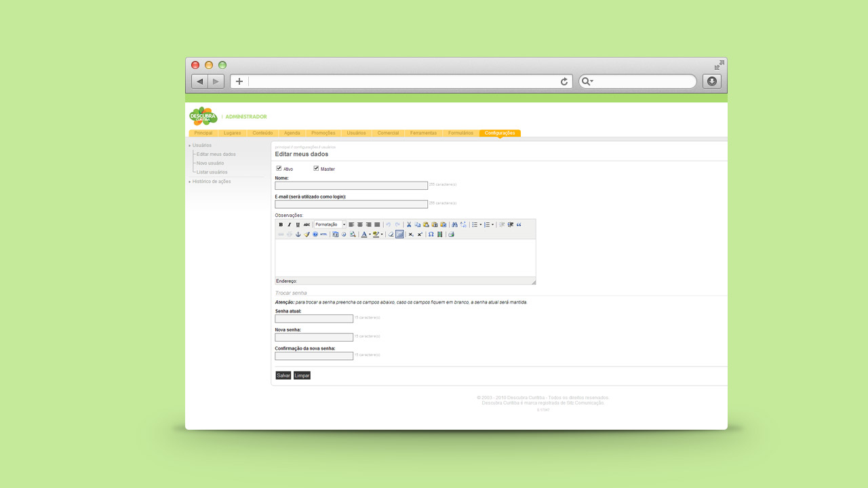Click the print icon in editor

pos(451,235)
